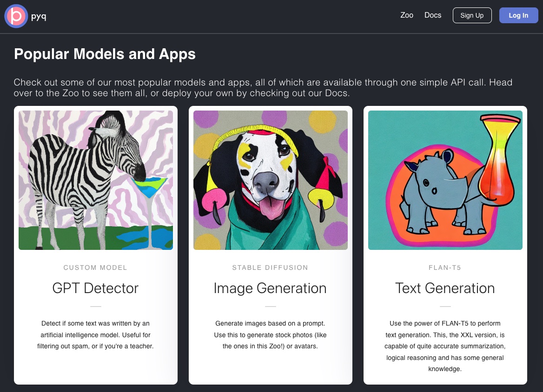The image size is (543, 392).
Task: Click the STABLE DIFFUSION label
Action: click(270, 268)
